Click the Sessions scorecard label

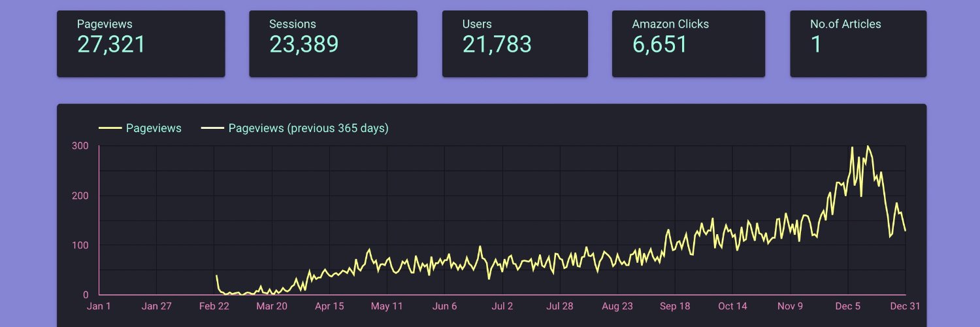point(293,24)
